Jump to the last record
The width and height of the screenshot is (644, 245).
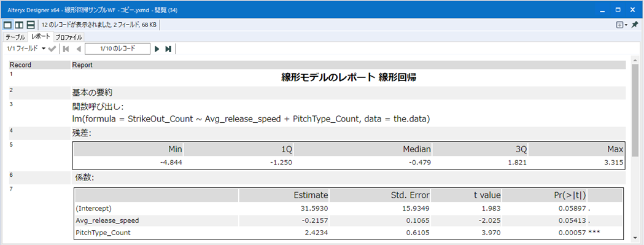168,49
